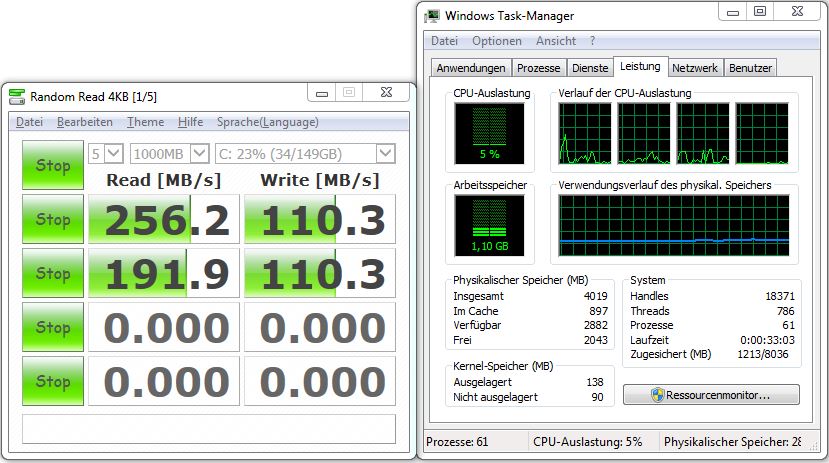Click the Frei value 2043
The image size is (829, 463).
point(595,340)
